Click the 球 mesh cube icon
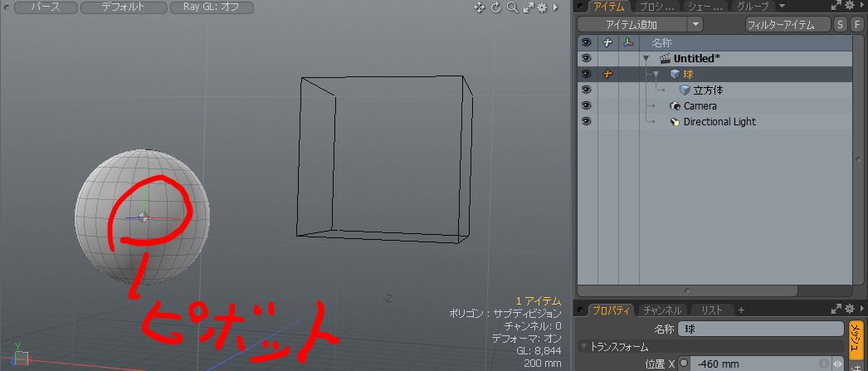868x371 pixels. coord(675,74)
